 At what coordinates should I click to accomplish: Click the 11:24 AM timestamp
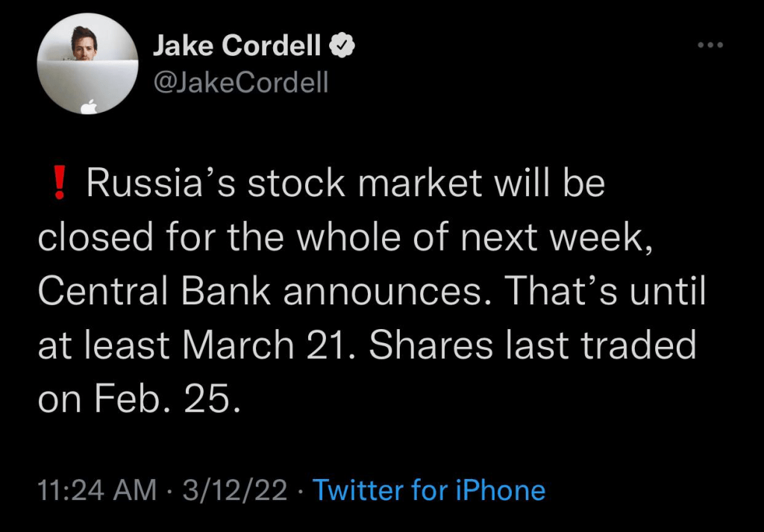click(x=97, y=490)
